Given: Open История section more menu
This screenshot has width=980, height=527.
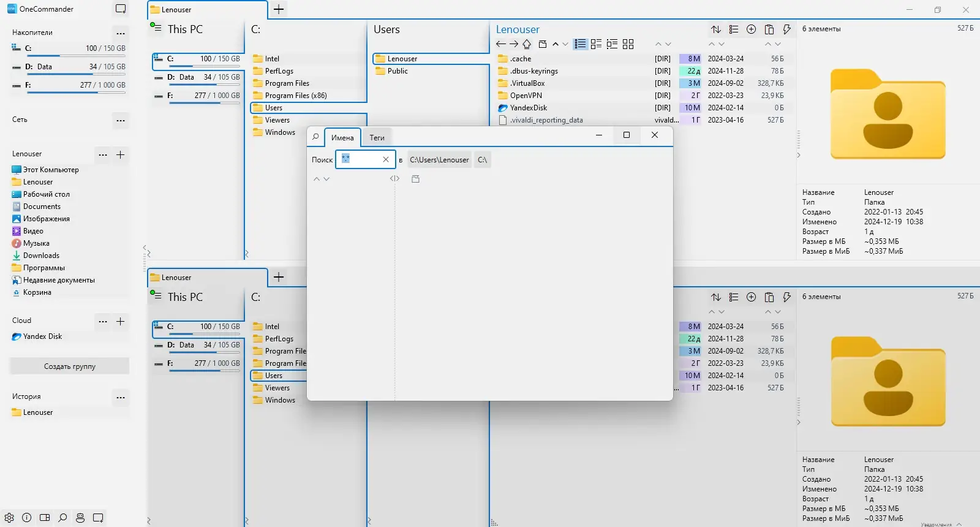Looking at the screenshot, I should tap(121, 397).
